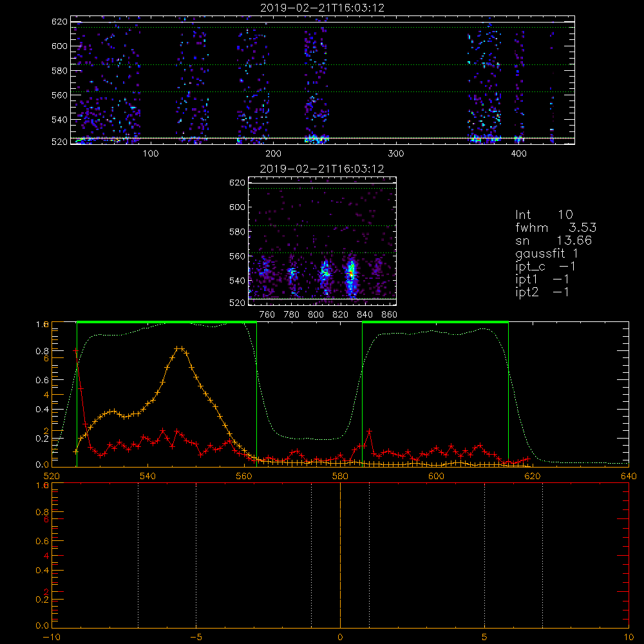The height and width of the screenshot is (644, 644).
Task: Click the "ipt1 -1" line
Action: tap(542, 279)
